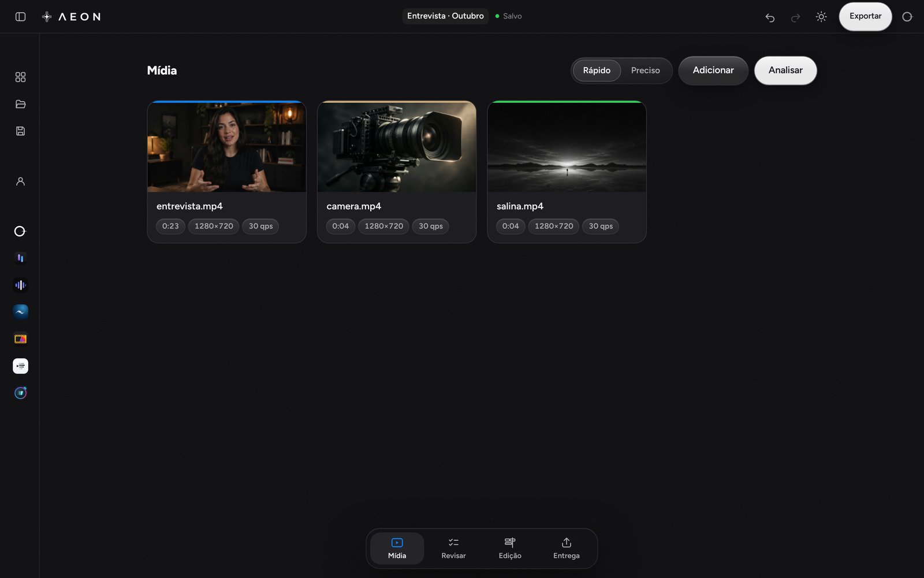
Task: Click the AEON star logo
Action: click(47, 17)
